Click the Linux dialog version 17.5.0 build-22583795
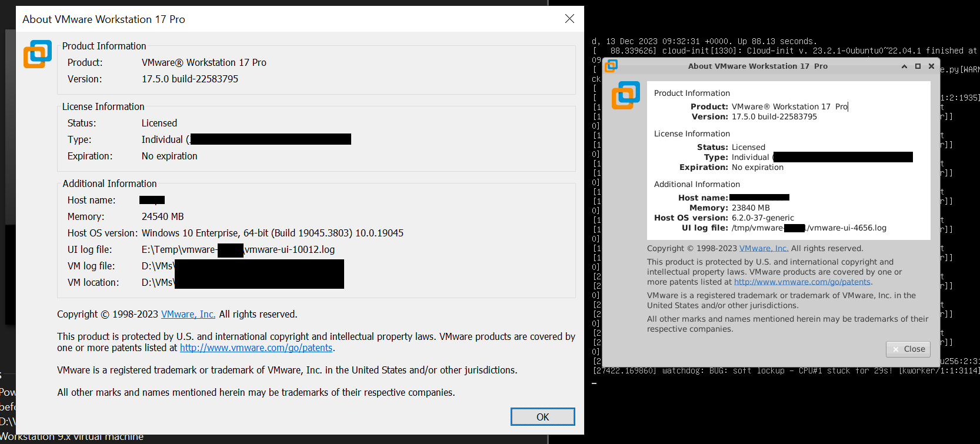The image size is (980, 444). [x=774, y=116]
